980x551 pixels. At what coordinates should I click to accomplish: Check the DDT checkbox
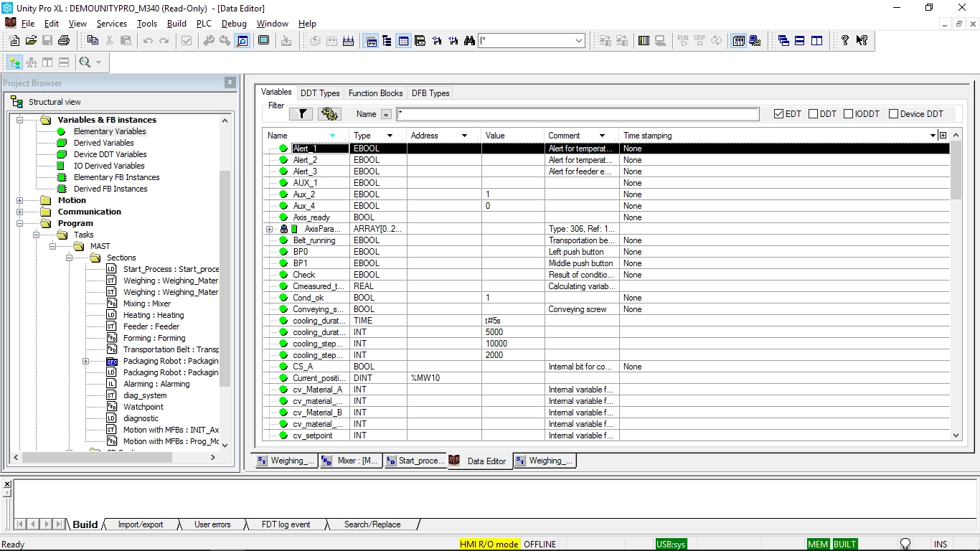(813, 113)
